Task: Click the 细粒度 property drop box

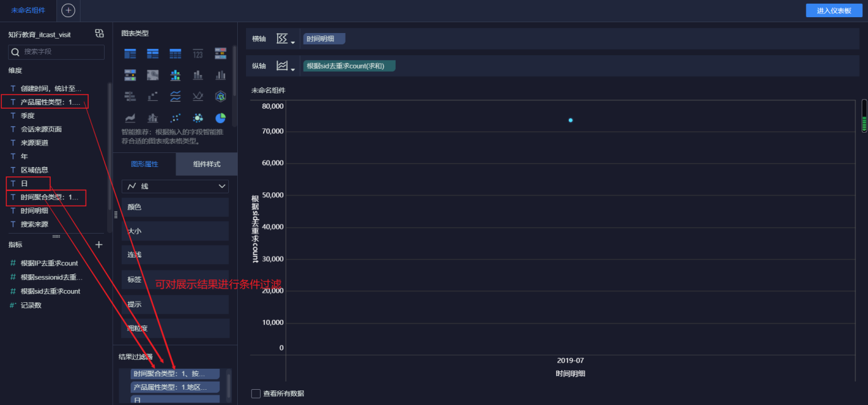Action: click(175, 328)
